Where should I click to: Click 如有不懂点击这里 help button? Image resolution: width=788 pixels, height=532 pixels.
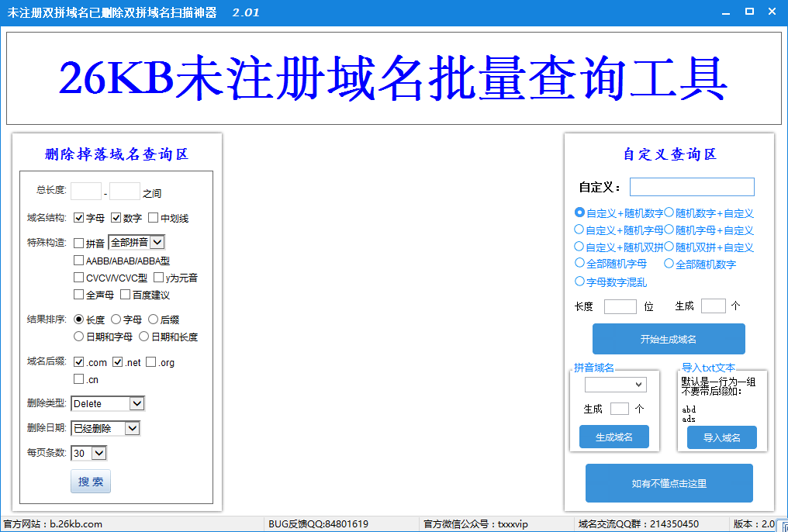[669, 483]
